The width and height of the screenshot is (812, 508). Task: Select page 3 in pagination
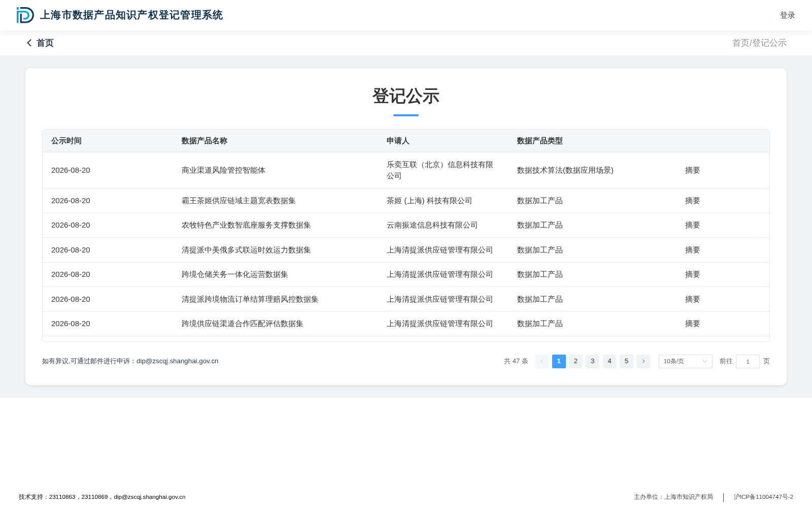click(592, 361)
